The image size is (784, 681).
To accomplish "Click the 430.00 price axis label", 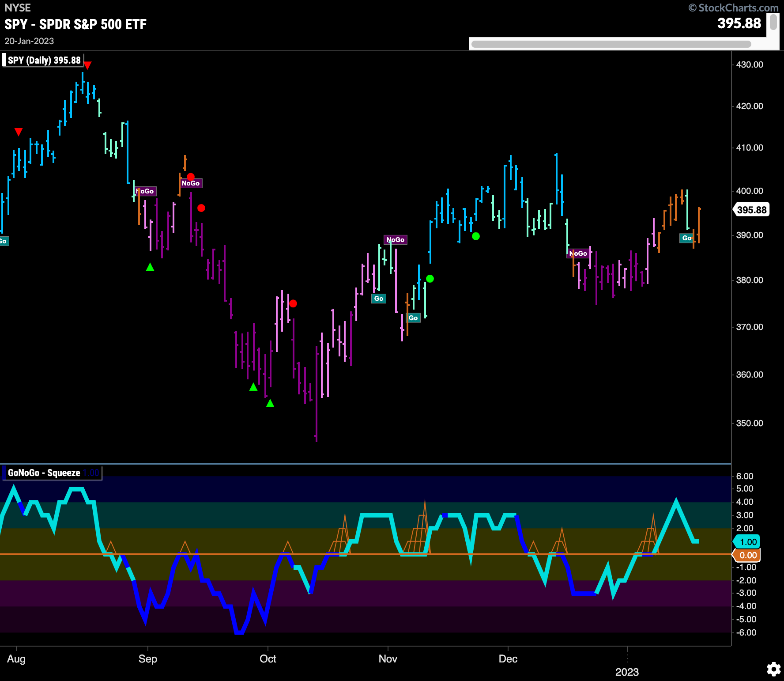I will tap(750, 64).
